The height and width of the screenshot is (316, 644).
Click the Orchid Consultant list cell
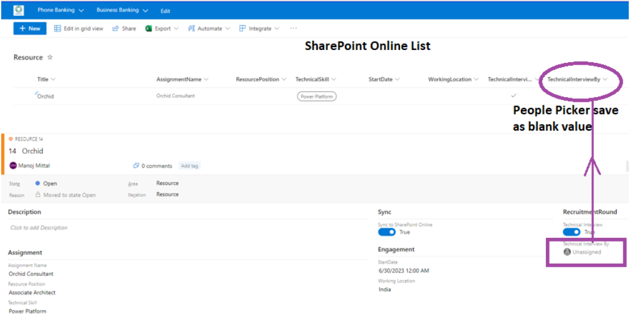(x=176, y=96)
